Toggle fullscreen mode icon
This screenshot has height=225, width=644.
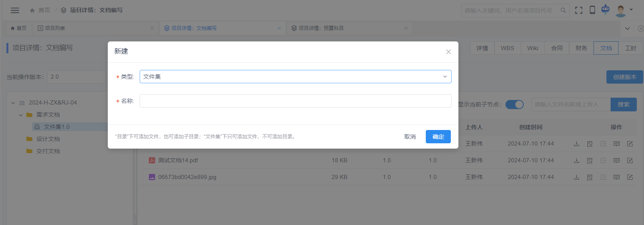coord(578,10)
